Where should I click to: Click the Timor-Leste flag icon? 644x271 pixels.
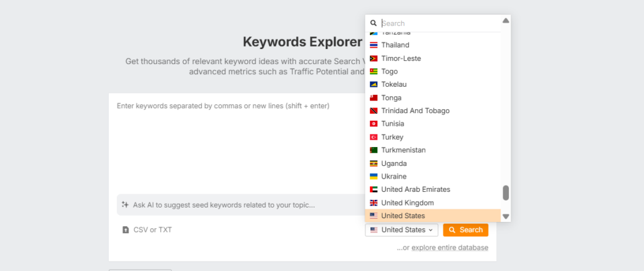pyautogui.click(x=374, y=58)
